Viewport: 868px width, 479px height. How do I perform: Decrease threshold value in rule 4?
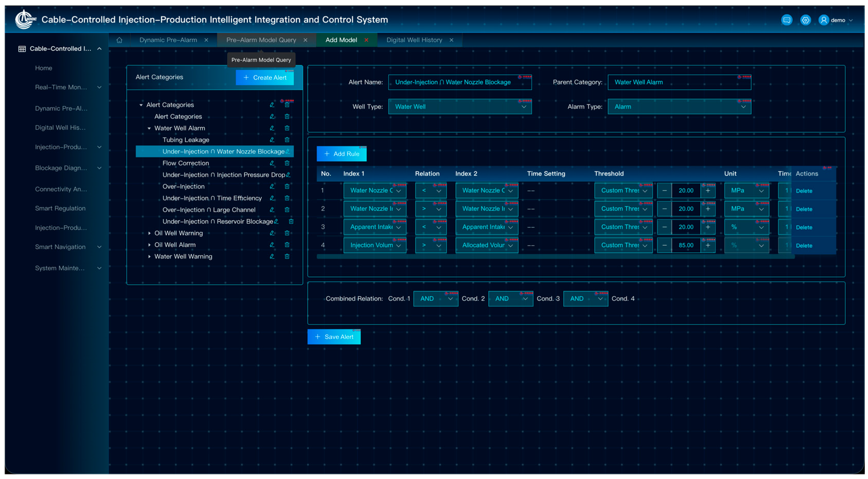point(665,245)
